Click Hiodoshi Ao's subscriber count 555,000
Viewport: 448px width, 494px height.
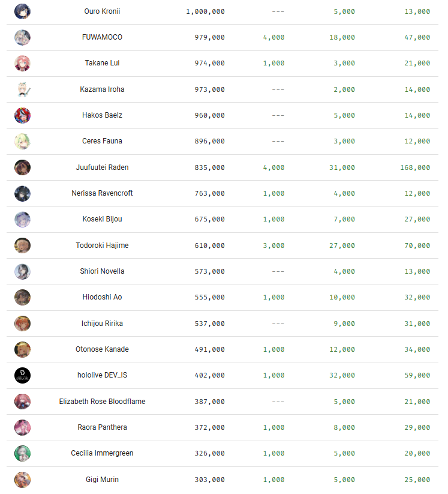(x=209, y=297)
